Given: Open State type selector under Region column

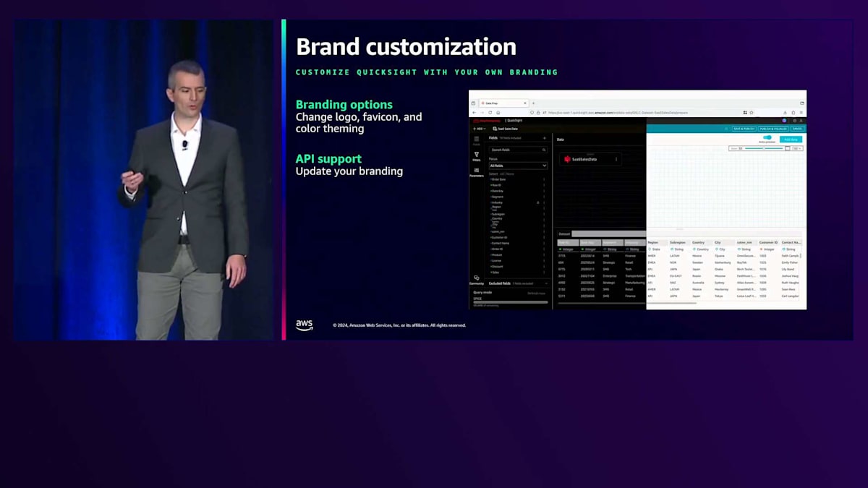Looking at the screenshot, I should (x=654, y=249).
